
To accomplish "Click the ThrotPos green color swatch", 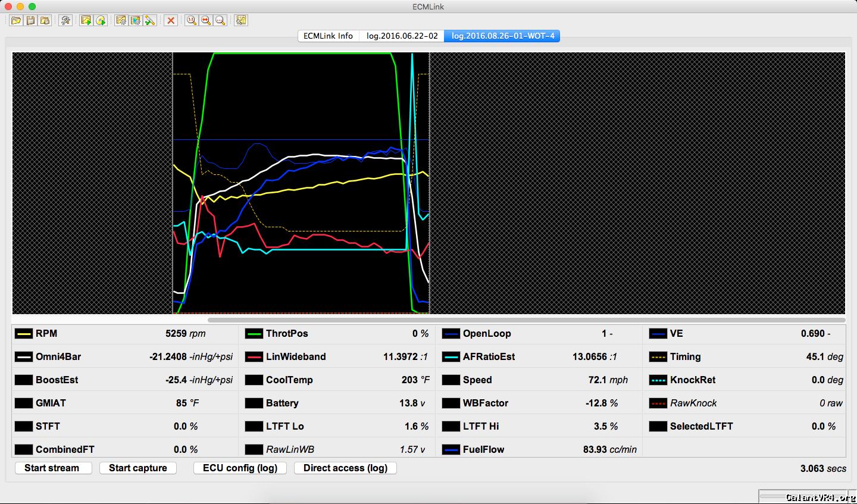I will [x=254, y=334].
